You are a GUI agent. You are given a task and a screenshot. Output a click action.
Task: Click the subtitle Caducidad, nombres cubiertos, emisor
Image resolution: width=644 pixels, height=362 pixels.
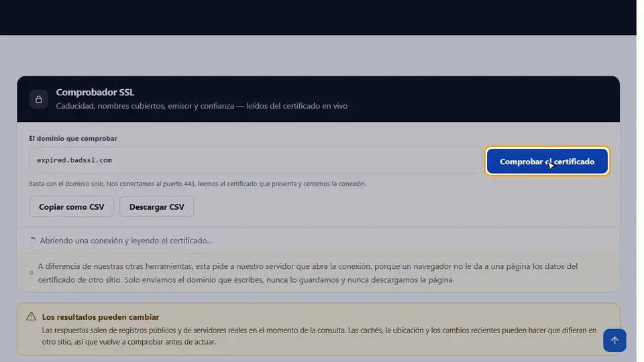pos(202,106)
